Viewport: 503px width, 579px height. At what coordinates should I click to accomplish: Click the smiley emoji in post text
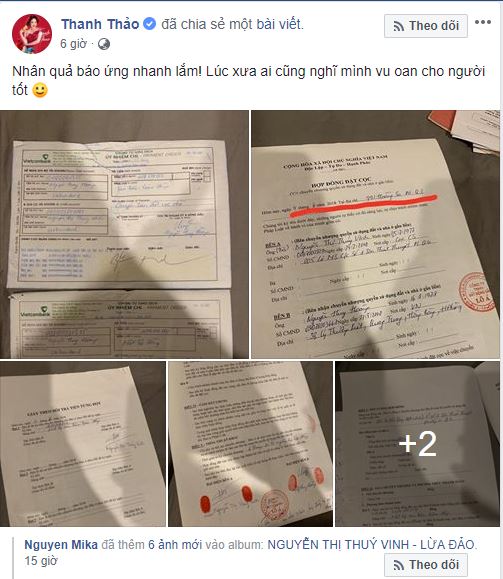pyautogui.click(x=40, y=90)
